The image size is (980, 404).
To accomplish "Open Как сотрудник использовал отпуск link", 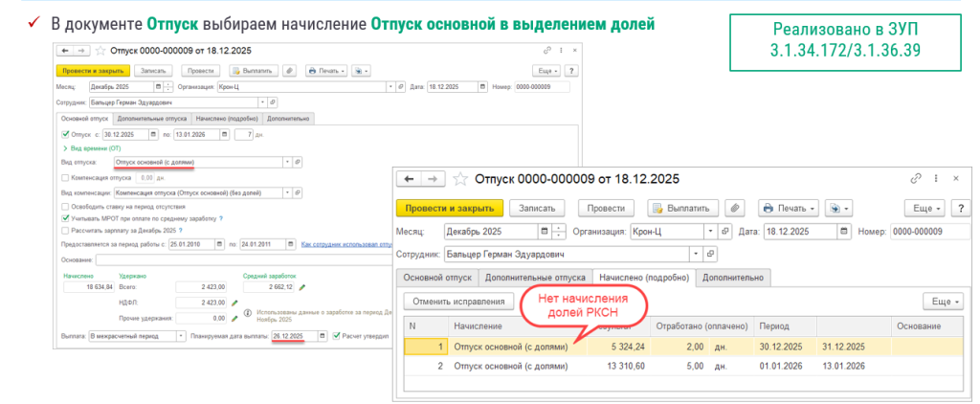I will pos(345,245).
